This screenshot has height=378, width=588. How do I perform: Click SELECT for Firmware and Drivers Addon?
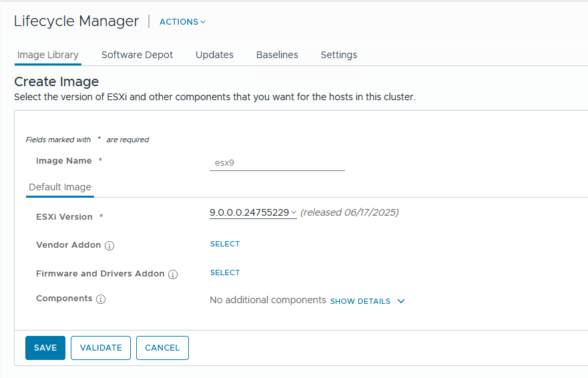pos(225,273)
